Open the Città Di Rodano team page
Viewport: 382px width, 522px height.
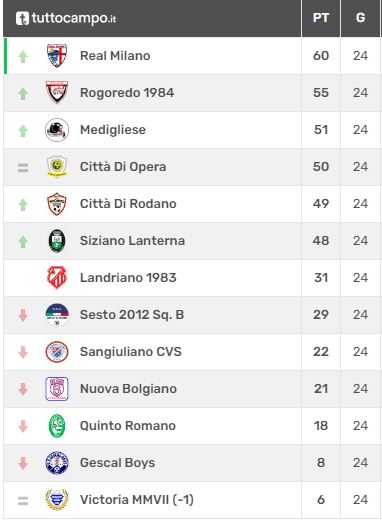pos(128,204)
